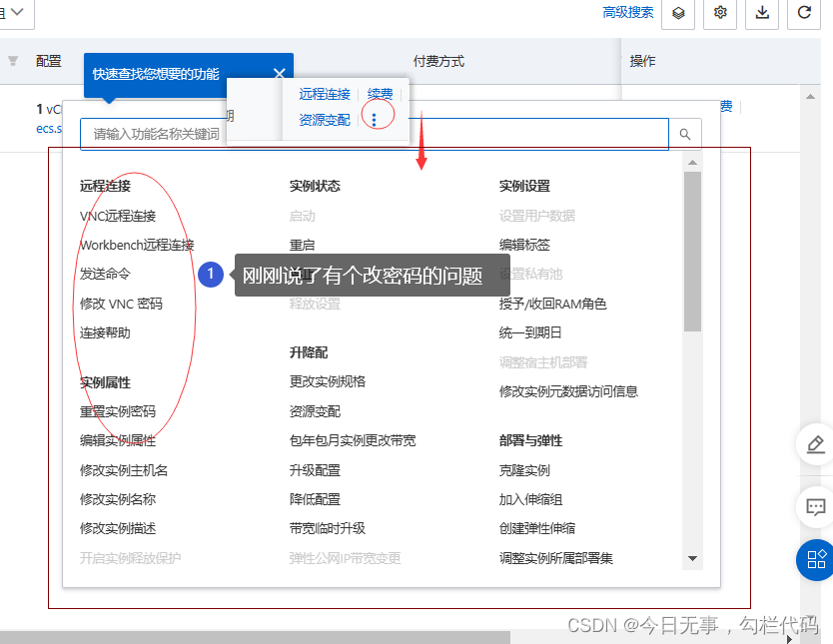The image size is (833, 644).
Task: Select 创建弹性伸缩 option
Action: click(537, 528)
